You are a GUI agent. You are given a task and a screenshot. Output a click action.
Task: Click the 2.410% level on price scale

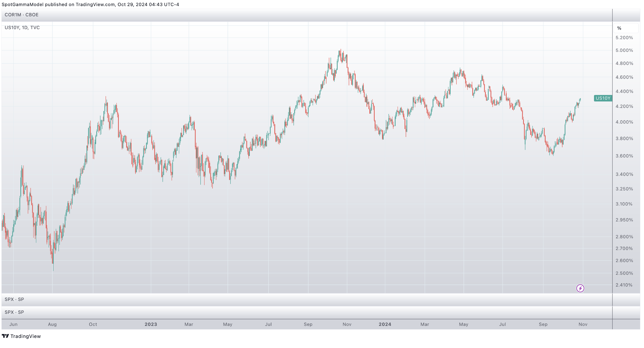point(624,285)
